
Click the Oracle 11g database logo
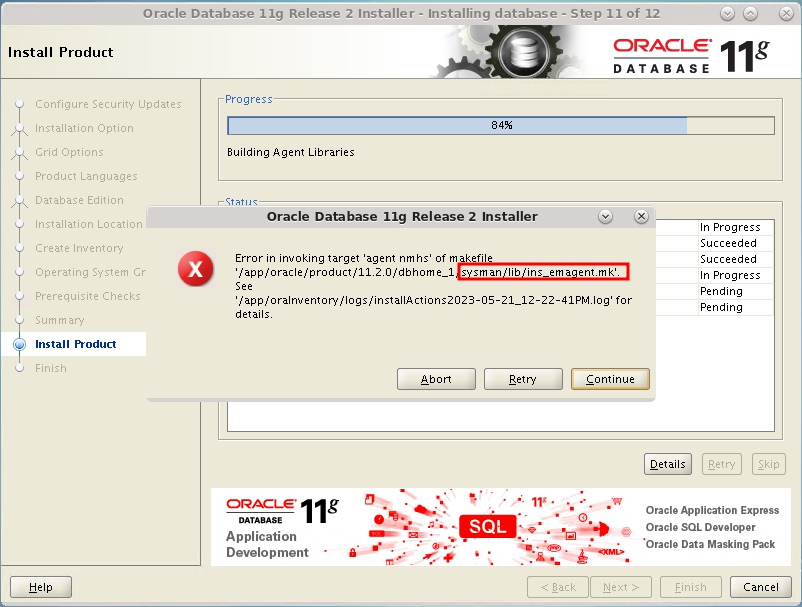pyautogui.click(x=691, y=56)
